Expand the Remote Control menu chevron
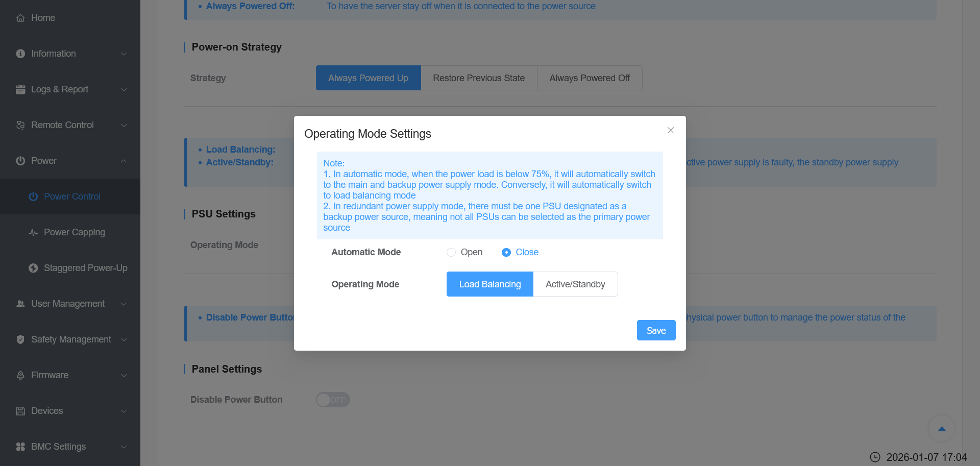The image size is (980, 466). click(x=124, y=125)
